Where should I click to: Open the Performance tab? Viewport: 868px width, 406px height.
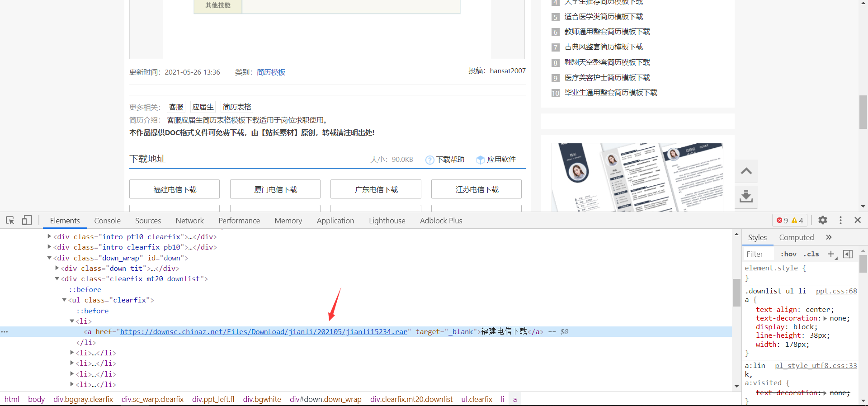239,221
